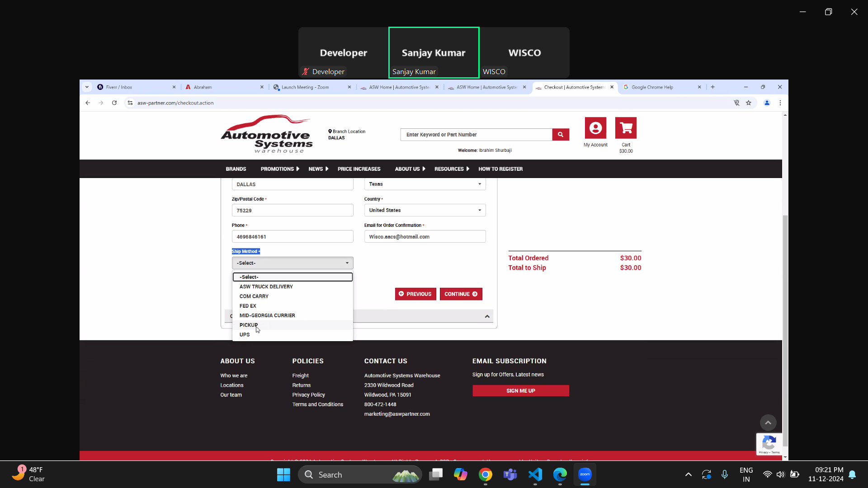868x488 pixels.
Task: Open Chrome profile avatar icon
Action: click(x=767, y=103)
